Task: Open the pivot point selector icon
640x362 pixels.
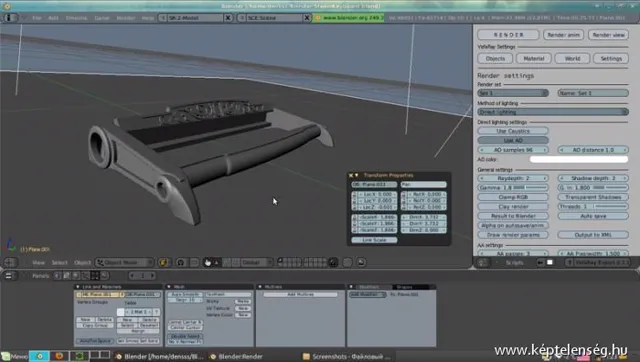Action: click(x=181, y=262)
